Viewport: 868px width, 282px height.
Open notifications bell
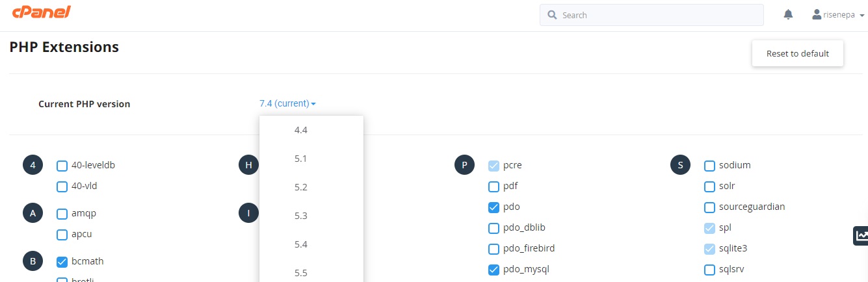[x=788, y=14]
